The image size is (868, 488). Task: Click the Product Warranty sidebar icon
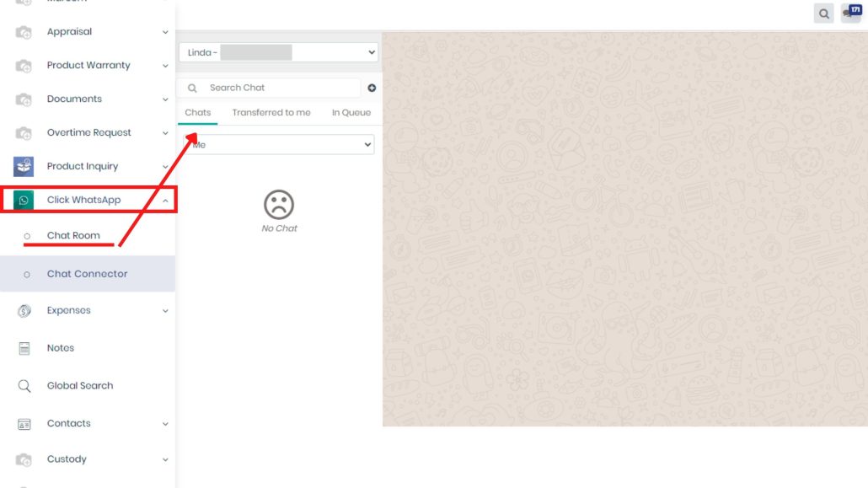point(24,67)
